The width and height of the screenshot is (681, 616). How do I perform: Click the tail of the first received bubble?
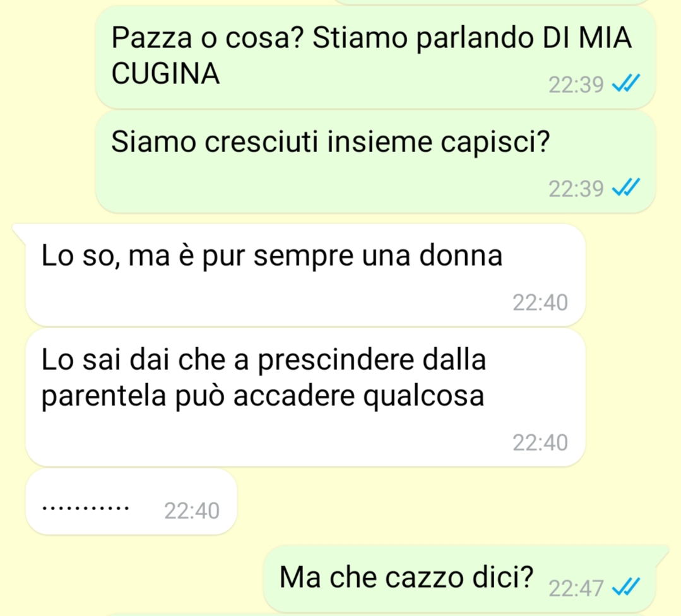coord(20,232)
